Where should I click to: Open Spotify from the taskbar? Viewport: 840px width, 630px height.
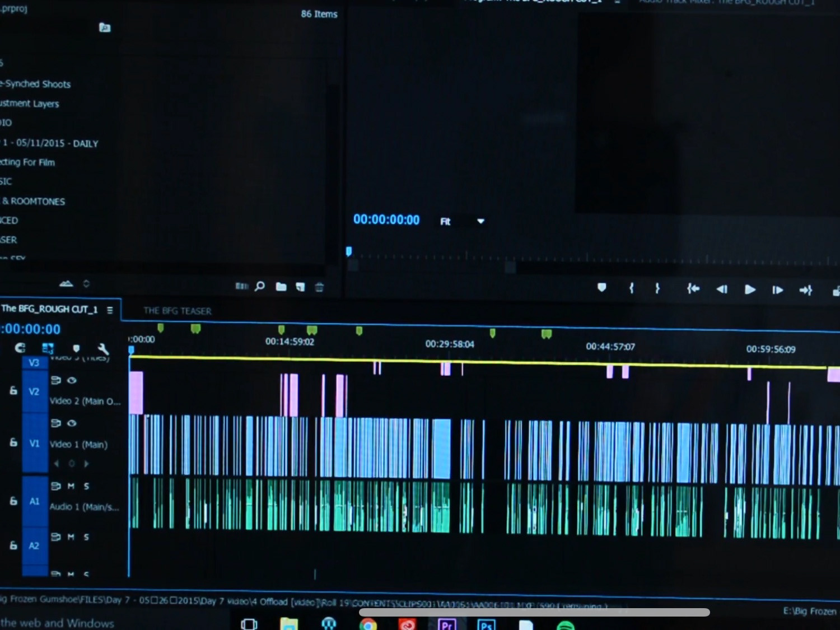click(566, 625)
